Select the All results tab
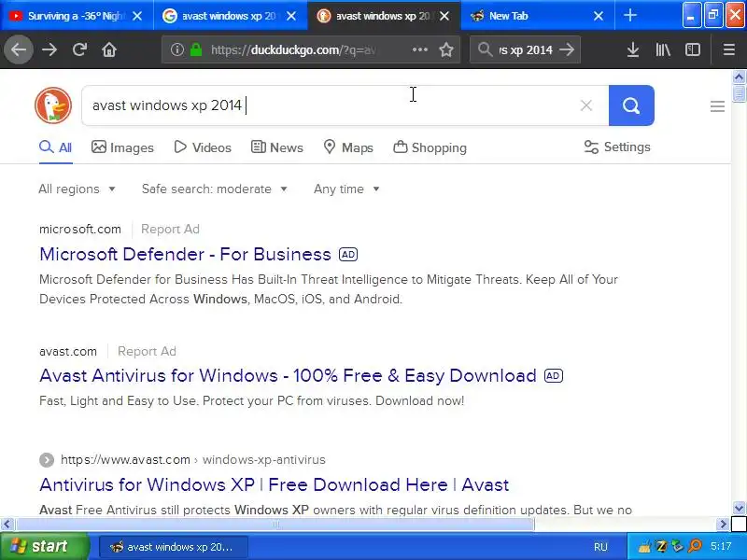 tap(56, 147)
